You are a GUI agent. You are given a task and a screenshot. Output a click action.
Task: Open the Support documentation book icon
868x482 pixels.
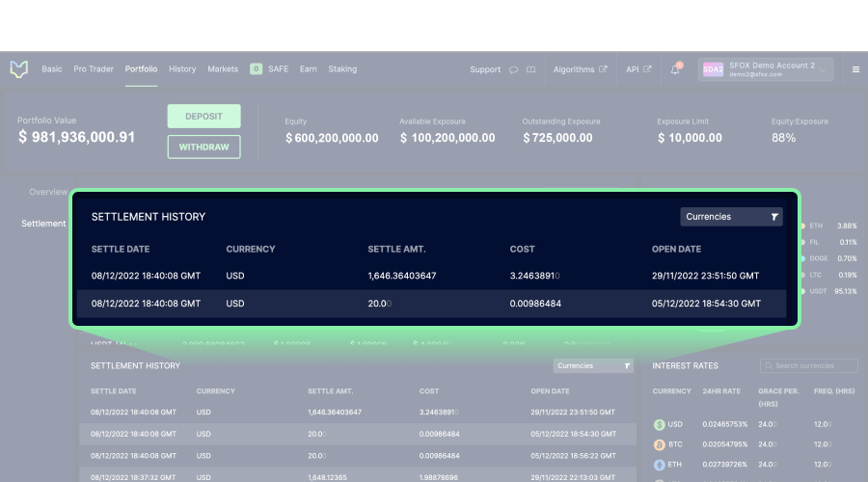coord(530,69)
